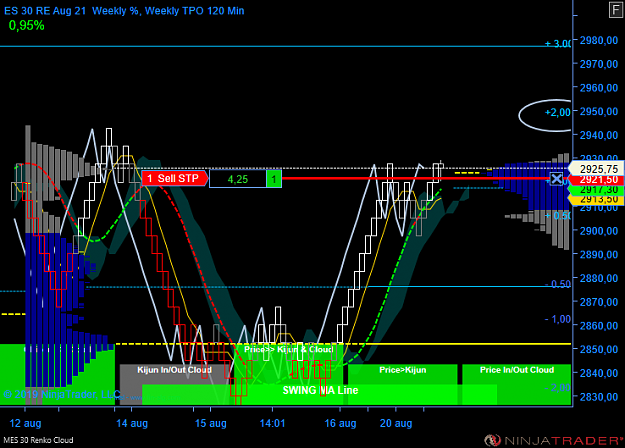Click the 14:01 time label
Viewport: 625px width, 448px height.
coord(272,423)
